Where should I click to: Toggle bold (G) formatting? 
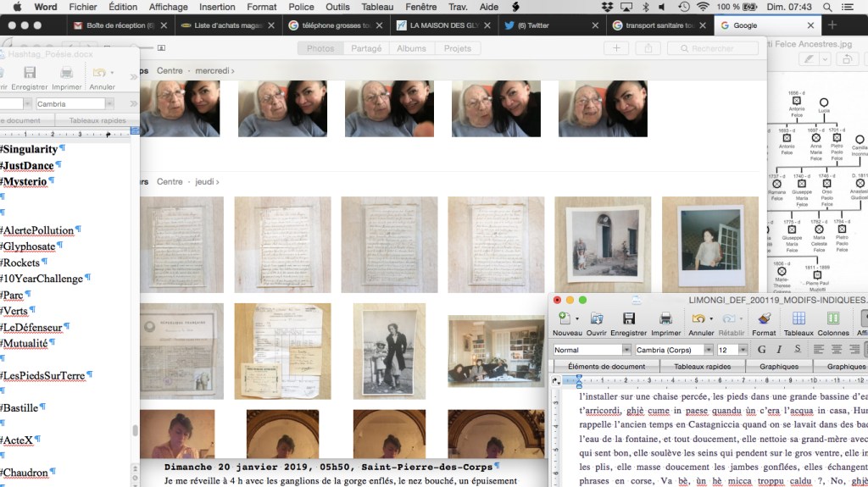pos(762,350)
